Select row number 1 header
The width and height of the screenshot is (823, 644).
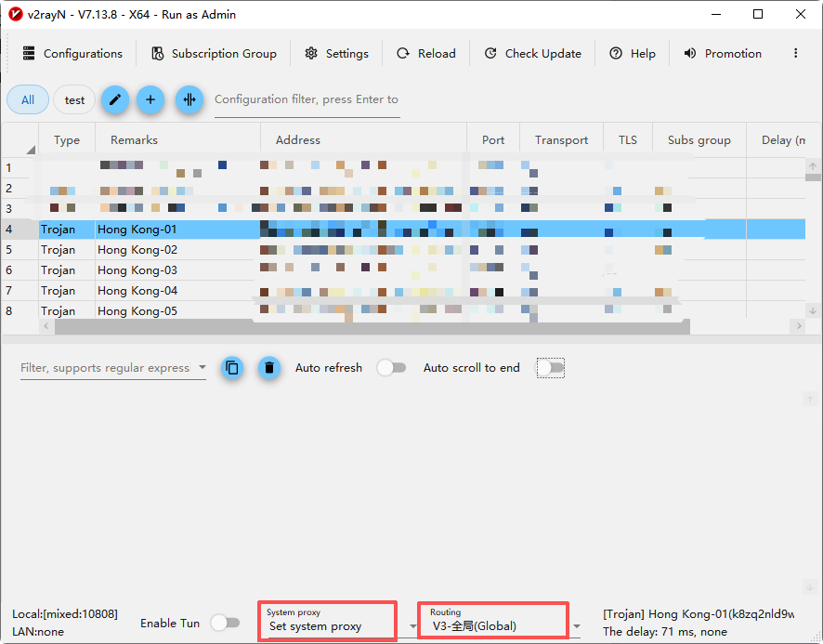point(20,168)
